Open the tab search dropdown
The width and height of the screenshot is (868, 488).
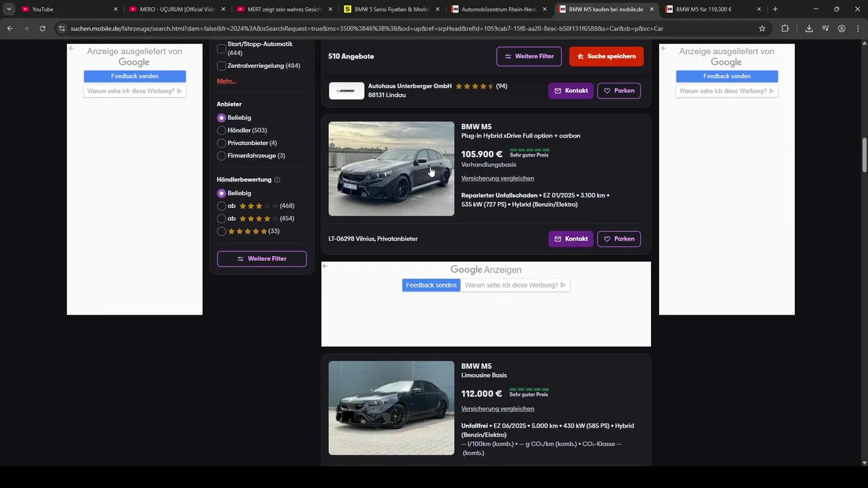[9, 9]
